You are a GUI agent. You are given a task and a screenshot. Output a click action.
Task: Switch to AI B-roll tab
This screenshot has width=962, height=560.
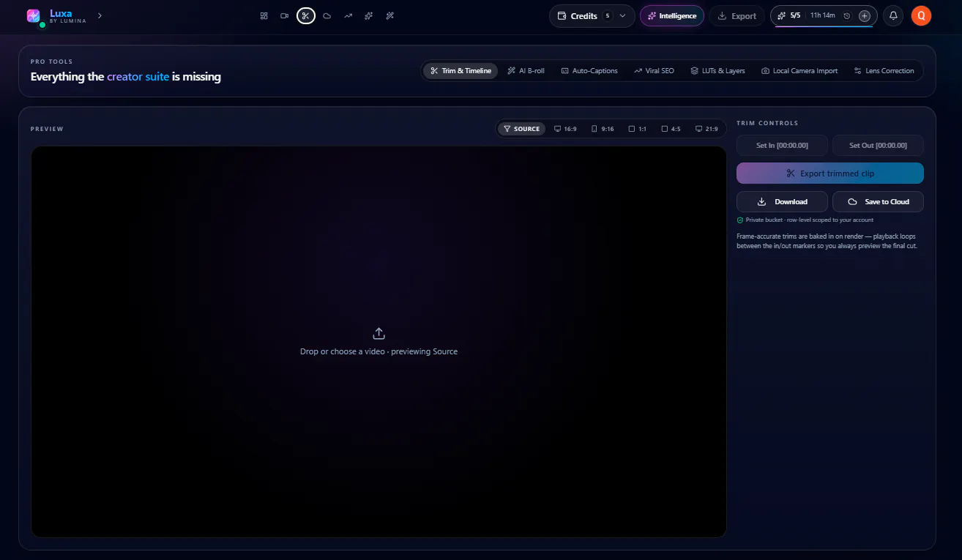pos(526,71)
